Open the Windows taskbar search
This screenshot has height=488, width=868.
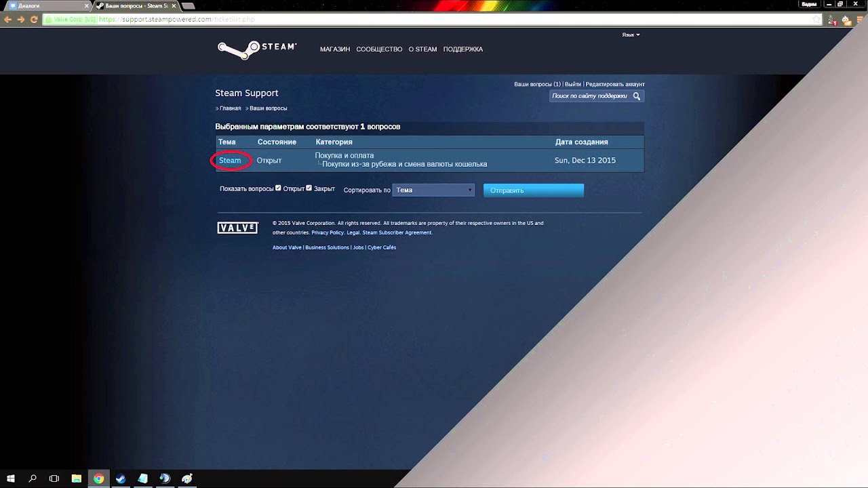pyautogui.click(x=33, y=479)
